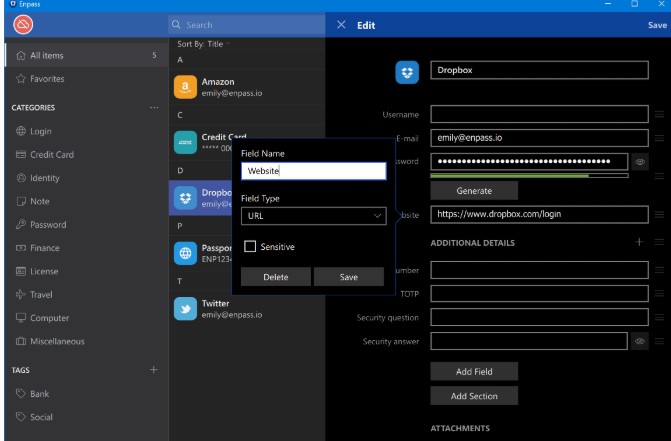
Task: Select the Credit Card category
Action: tap(52, 155)
